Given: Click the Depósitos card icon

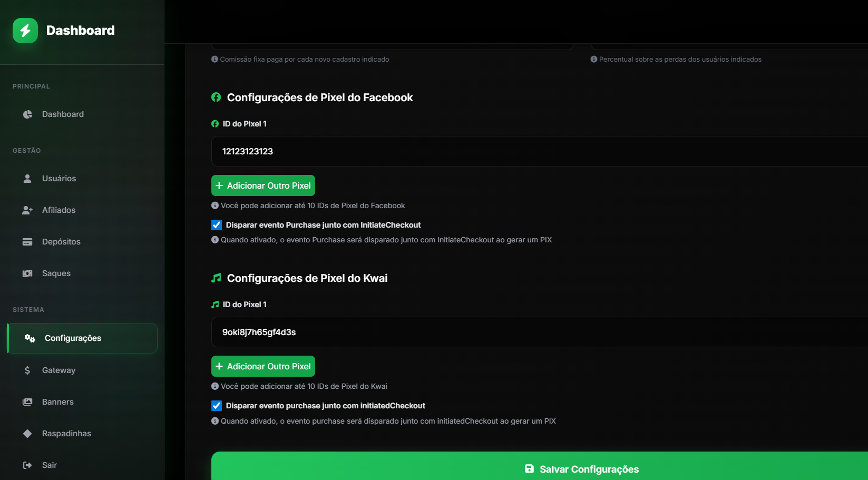Looking at the screenshot, I should [x=27, y=242].
